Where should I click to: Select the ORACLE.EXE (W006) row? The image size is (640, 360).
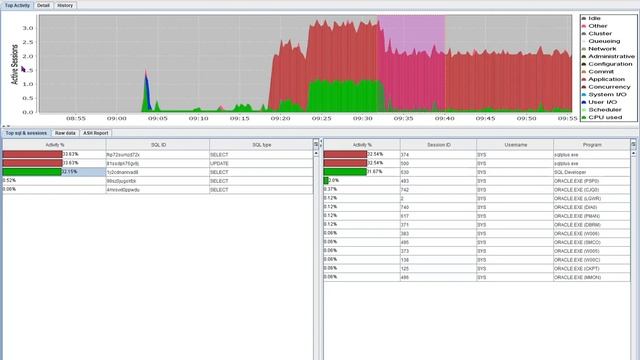pyautogui.click(x=477, y=233)
